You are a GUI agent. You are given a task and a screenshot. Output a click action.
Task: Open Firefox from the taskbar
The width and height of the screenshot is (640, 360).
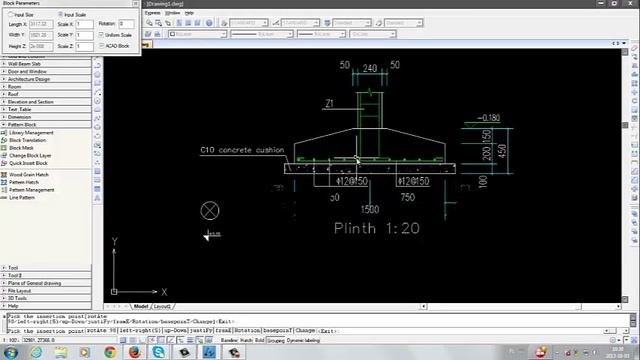[134, 352]
